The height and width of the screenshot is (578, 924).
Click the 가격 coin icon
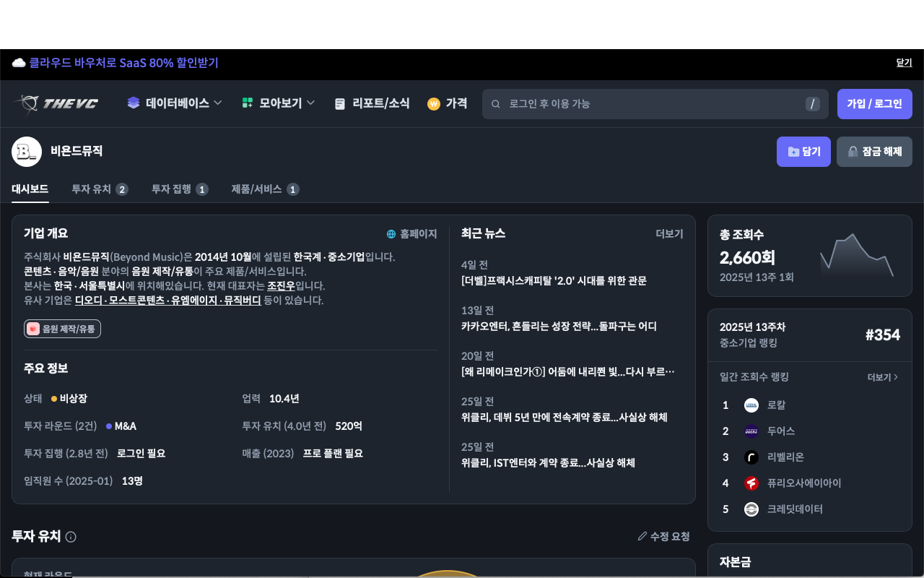tap(434, 104)
